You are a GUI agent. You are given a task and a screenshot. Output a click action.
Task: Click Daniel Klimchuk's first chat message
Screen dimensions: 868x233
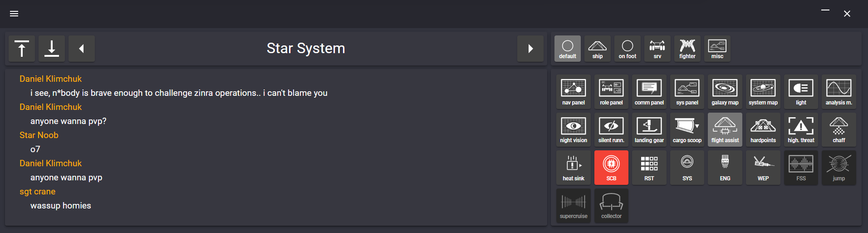click(178, 93)
